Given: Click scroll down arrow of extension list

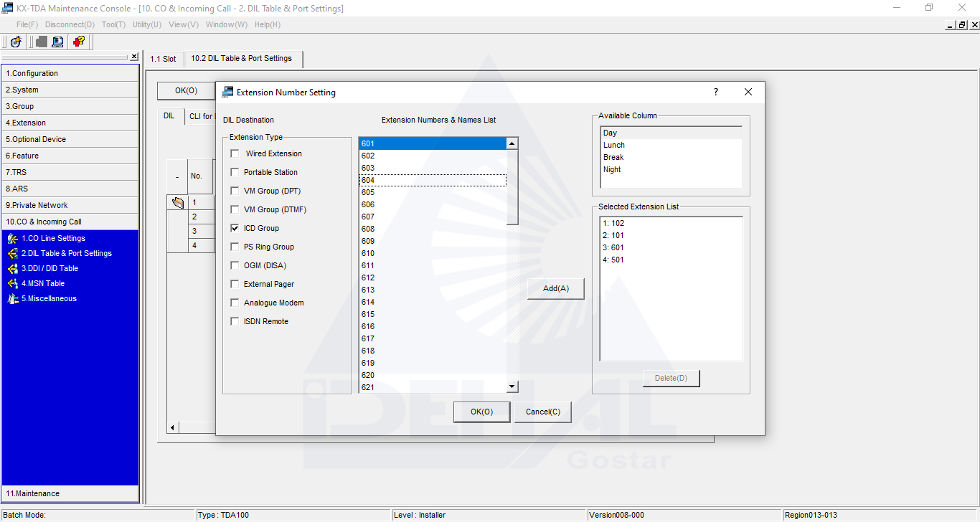Looking at the screenshot, I should pos(512,387).
